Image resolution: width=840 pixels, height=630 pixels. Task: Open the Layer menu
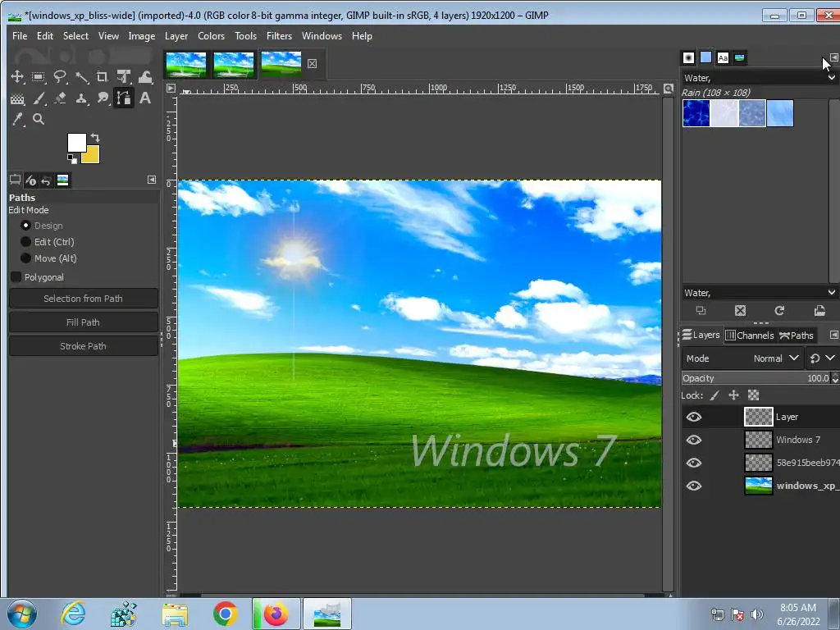point(176,36)
